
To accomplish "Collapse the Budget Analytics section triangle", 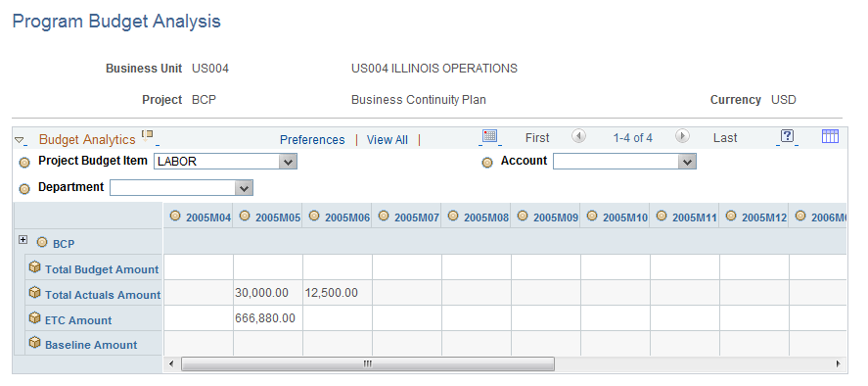I will coord(19,140).
